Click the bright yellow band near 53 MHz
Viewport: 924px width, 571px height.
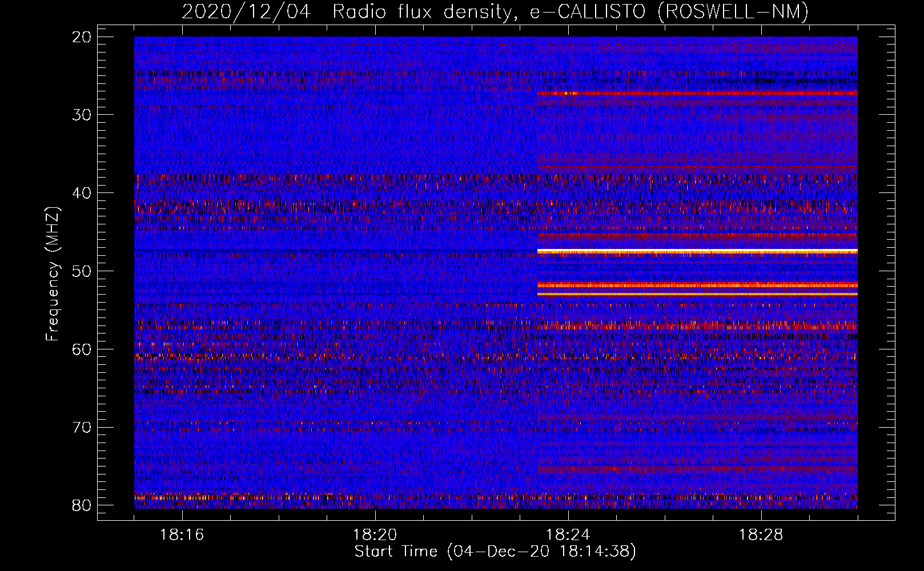697,294
